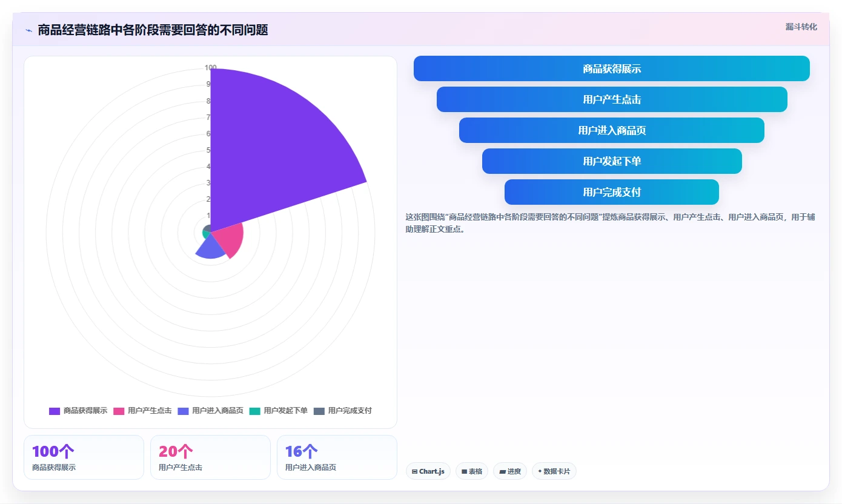Select the Chart.js tag

coord(428,471)
